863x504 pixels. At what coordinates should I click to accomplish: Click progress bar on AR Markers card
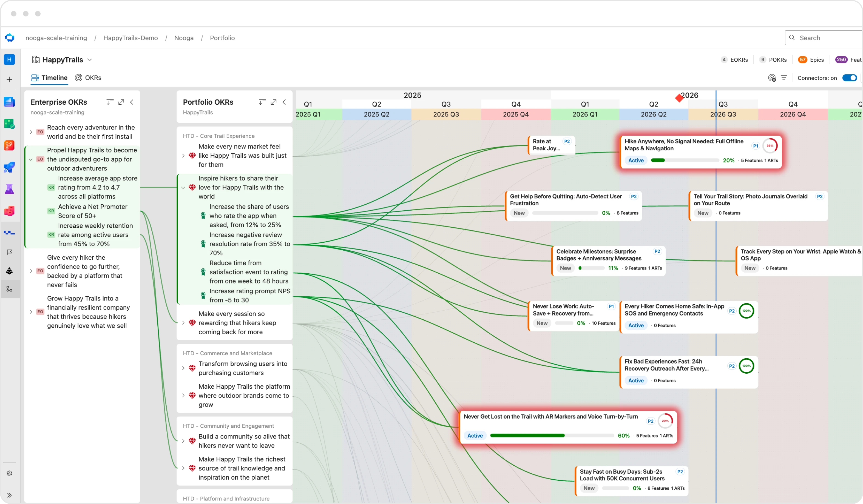[x=552, y=436]
